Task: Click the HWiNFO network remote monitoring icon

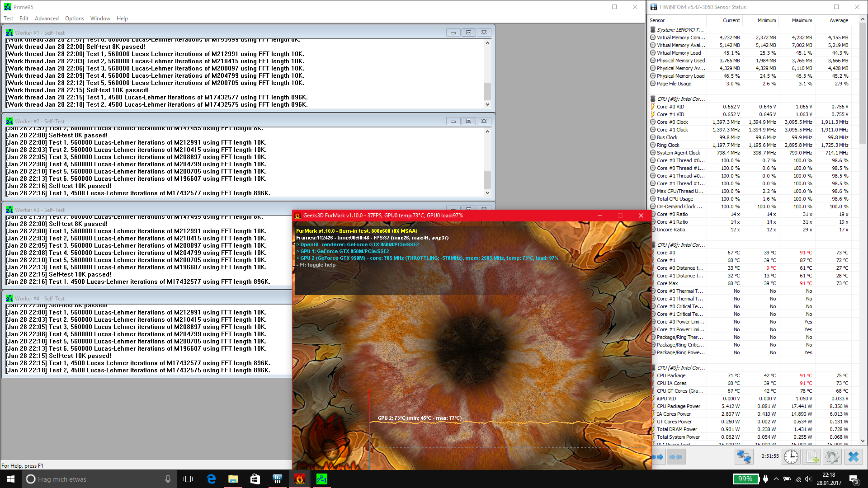Action: [744, 457]
